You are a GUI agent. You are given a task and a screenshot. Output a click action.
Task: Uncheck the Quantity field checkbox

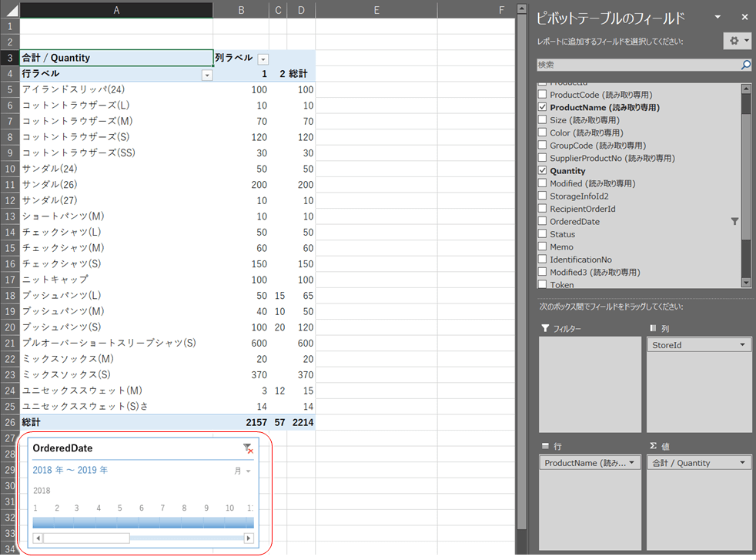[x=543, y=171]
